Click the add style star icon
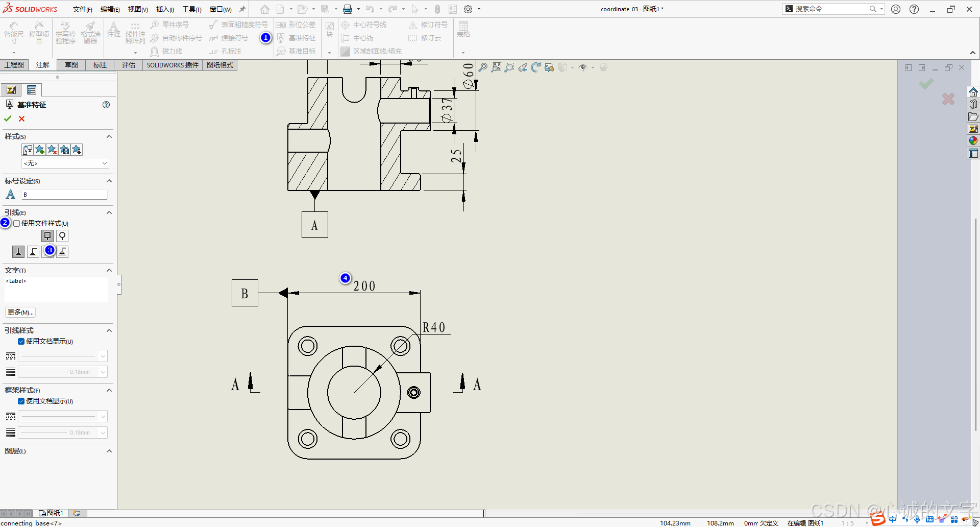 tap(40, 150)
